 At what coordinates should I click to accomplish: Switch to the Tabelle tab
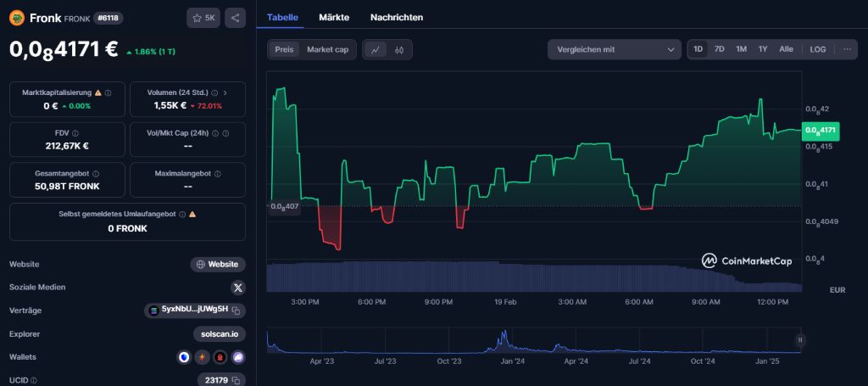pos(282,18)
